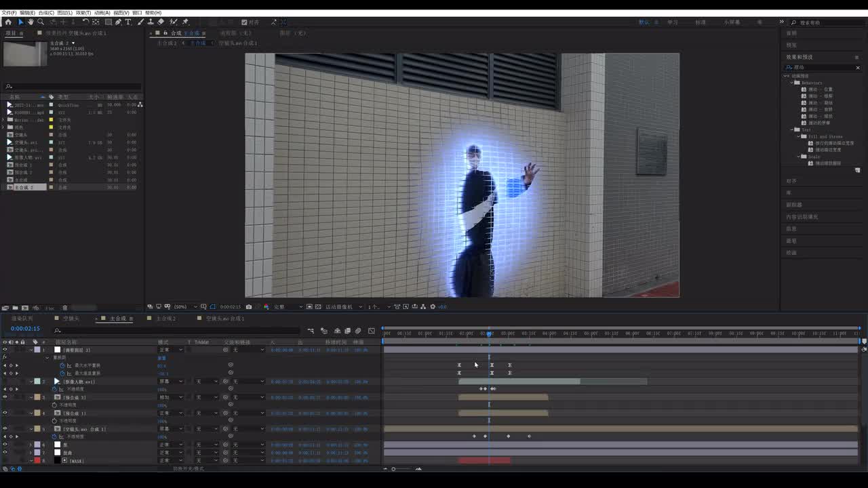
Task: Take a snapshot with the camera icon
Action: 249,306
